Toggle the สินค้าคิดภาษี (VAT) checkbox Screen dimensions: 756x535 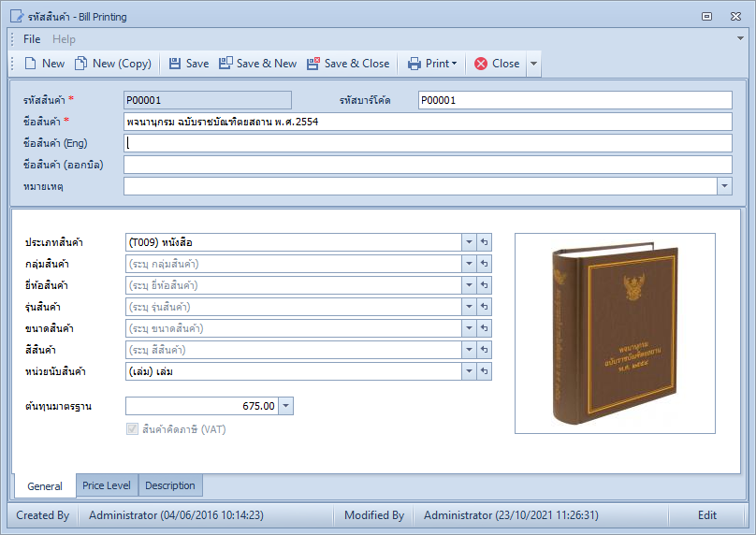pos(132,429)
